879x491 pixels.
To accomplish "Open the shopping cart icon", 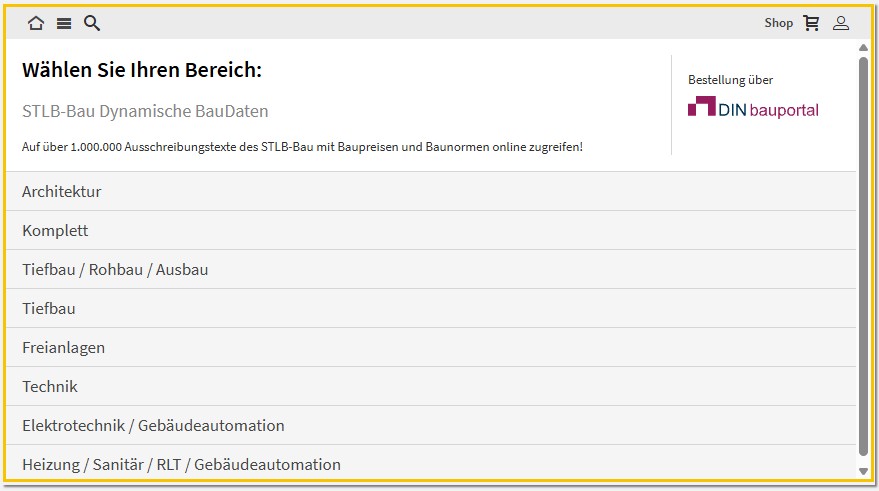I will [x=811, y=23].
